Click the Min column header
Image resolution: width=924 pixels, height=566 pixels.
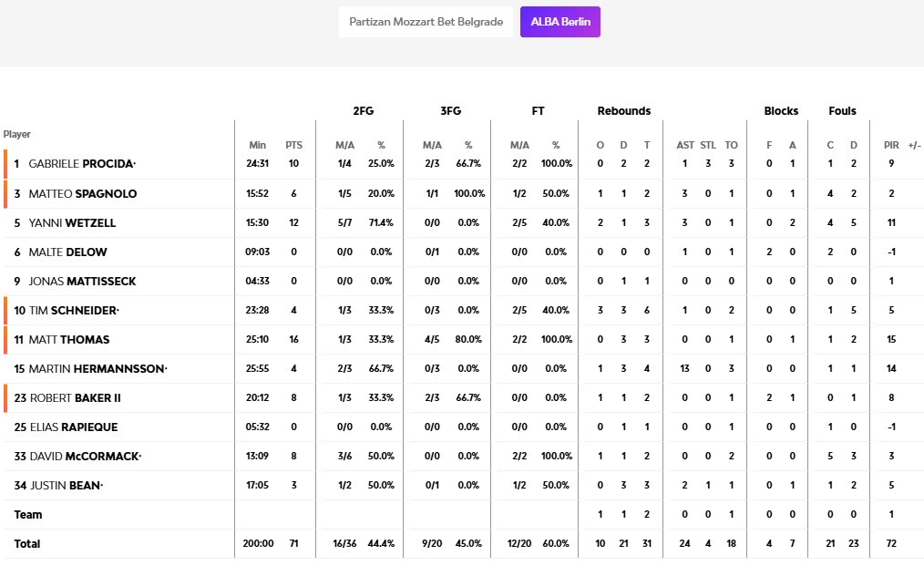click(x=257, y=145)
